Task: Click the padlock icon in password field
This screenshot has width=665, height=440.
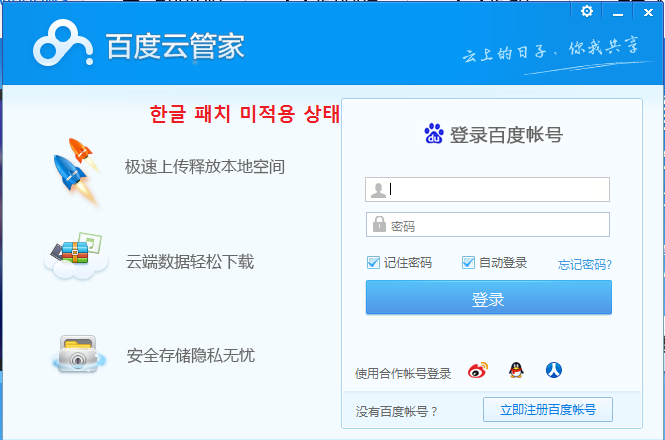Action: click(x=379, y=224)
